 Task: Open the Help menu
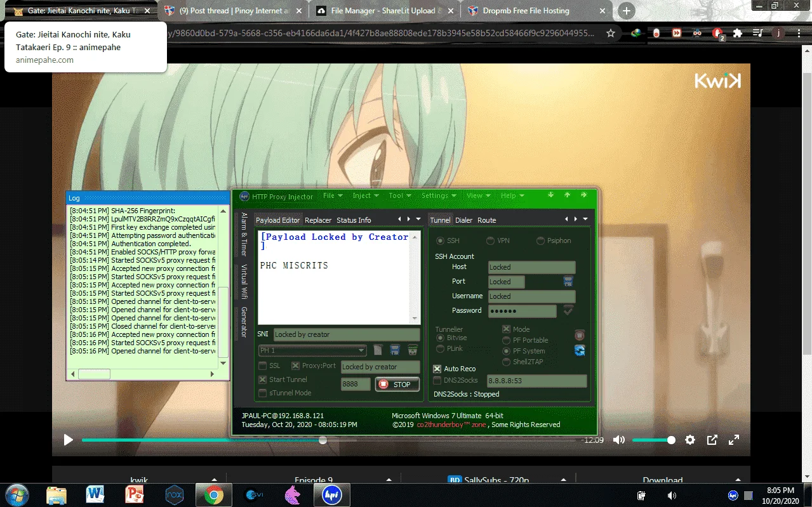click(x=512, y=195)
